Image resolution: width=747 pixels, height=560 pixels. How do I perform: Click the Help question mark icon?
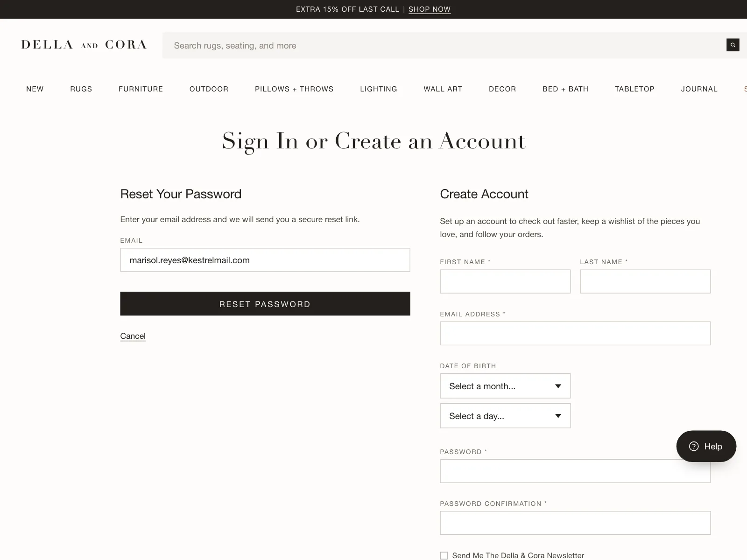coord(694,446)
